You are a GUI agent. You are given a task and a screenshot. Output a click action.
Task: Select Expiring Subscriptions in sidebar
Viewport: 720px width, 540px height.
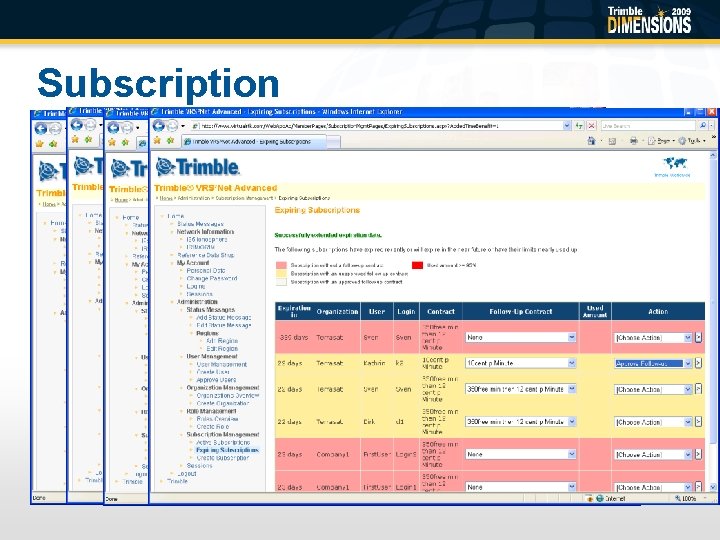(227, 450)
